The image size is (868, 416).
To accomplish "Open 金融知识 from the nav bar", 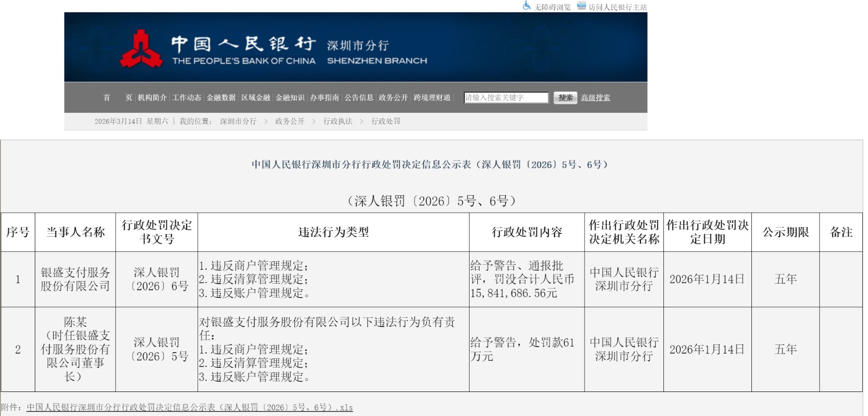I will (x=290, y=98).
